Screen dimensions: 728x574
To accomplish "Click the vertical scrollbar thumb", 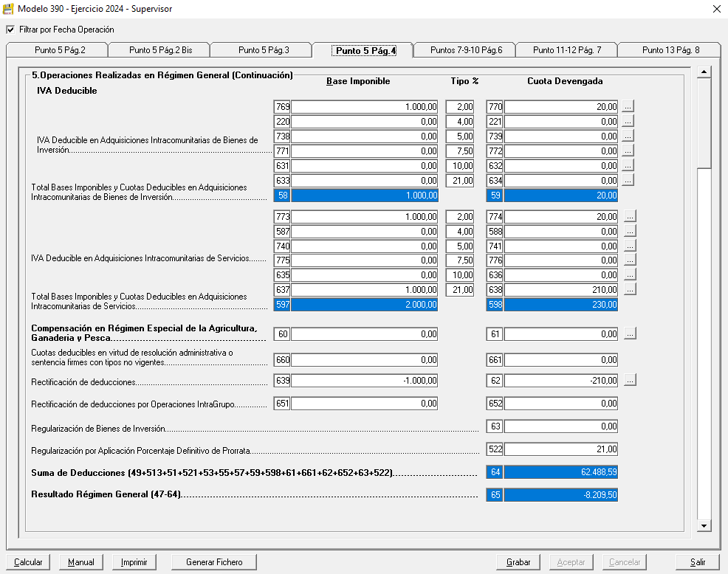I will click(704, 123).
